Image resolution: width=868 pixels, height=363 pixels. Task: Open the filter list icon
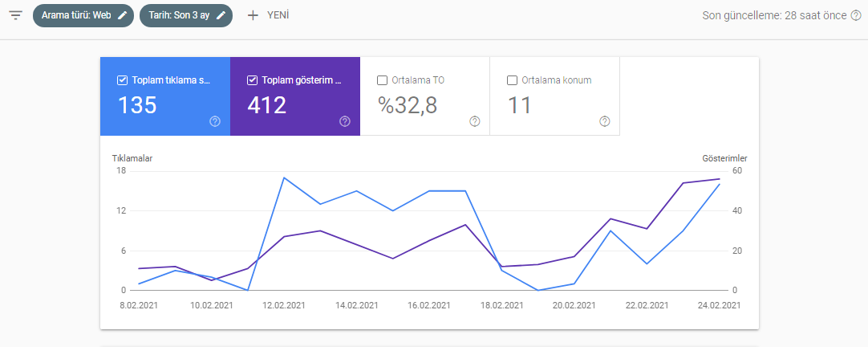[x=15, y=15]
